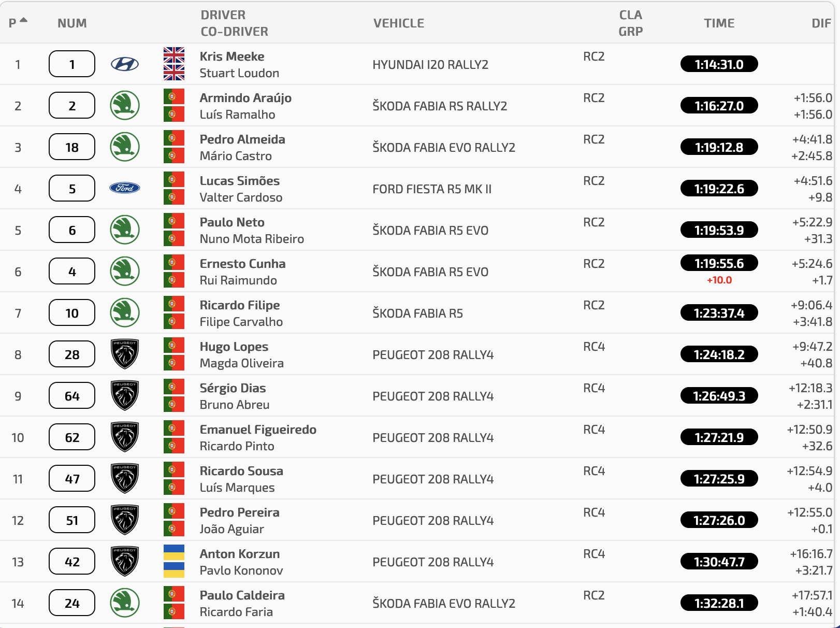The width and height of the screenshot is (840, 628).
Task: Click the Škoda logo beside Armindo Araújo
Action: point(125,105)
